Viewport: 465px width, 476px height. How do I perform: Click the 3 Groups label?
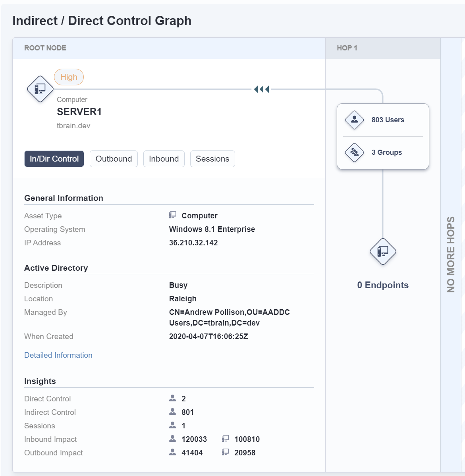(x=387, y=152)
